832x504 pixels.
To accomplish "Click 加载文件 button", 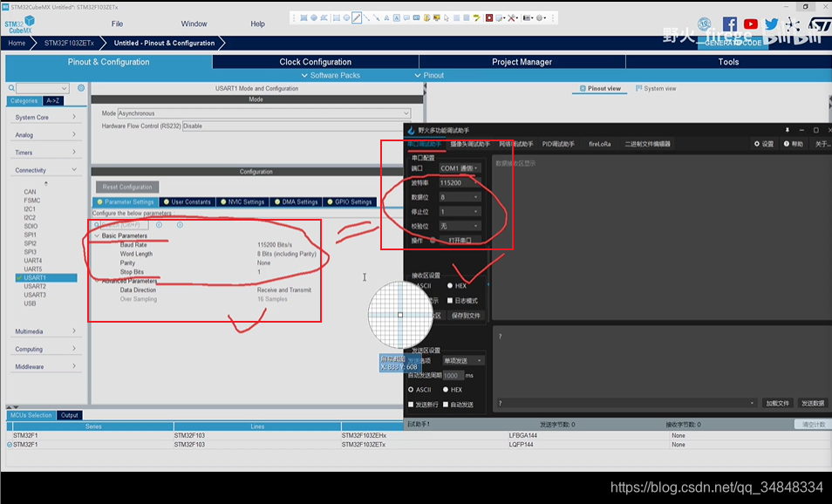I will (x=777, y=403).
